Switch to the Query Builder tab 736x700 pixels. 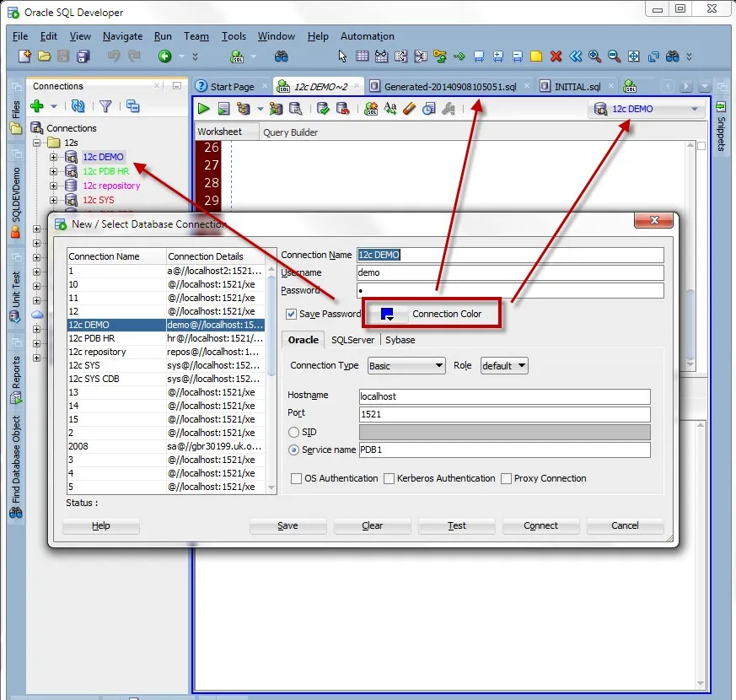click(290, 132)
